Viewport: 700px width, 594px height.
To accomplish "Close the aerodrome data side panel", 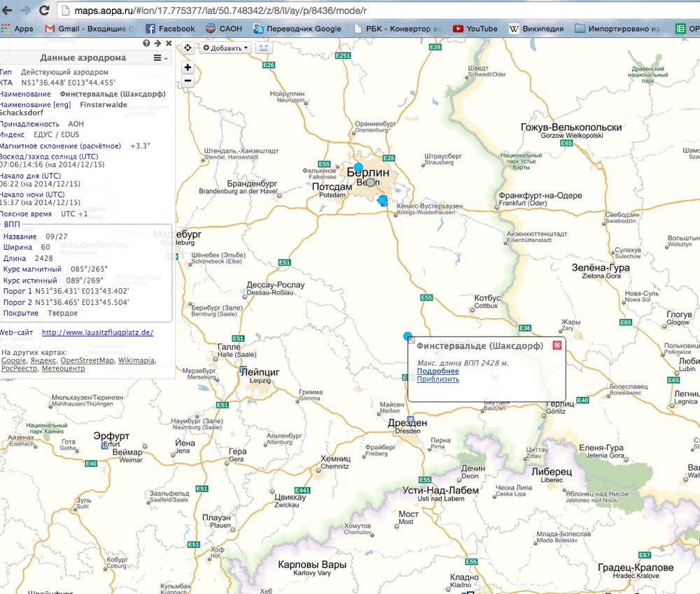I will pos(168,43).
